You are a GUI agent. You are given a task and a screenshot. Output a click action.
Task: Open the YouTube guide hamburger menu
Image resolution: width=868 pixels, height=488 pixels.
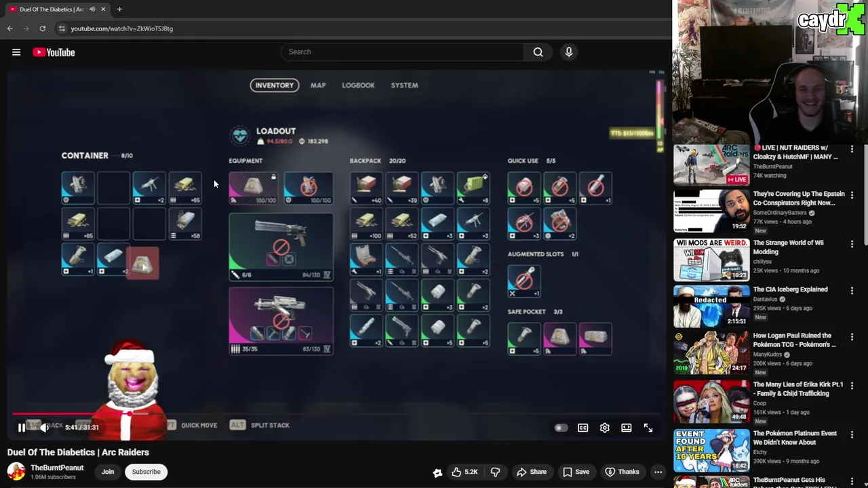(16, 52)
